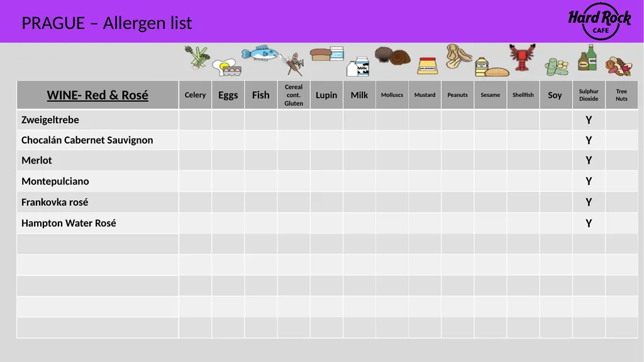Click the lupin bread and jar icon

click(327, 54)
